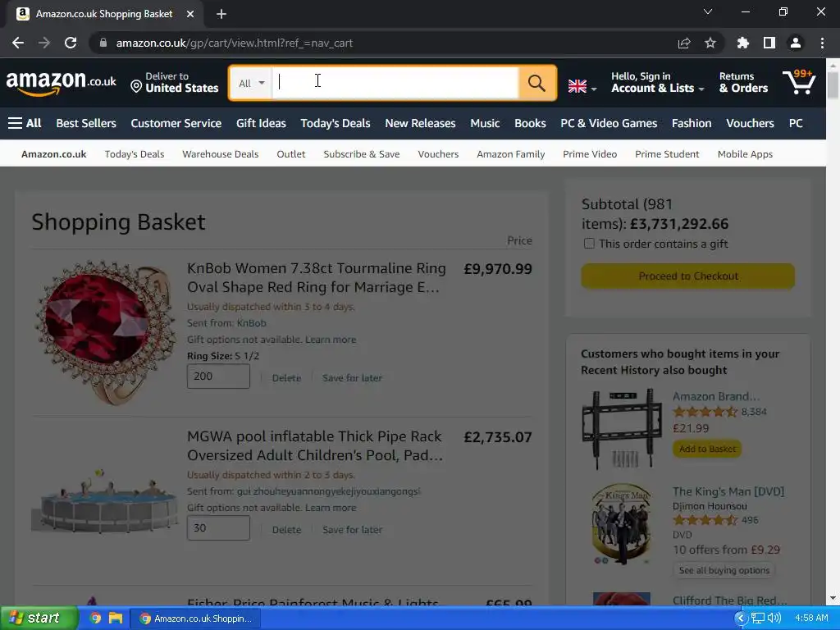Viewport: 840px width, 630px height.
Task: Click See all buying options for King's Man
Action: 724,571
